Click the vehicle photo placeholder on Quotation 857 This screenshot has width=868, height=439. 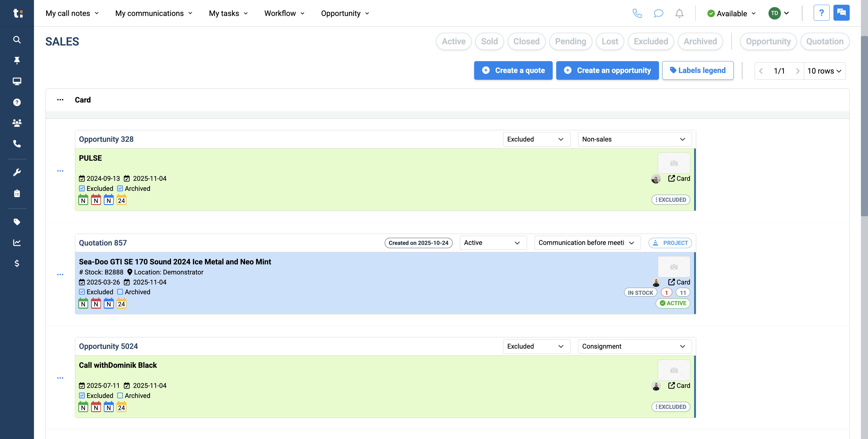pyautogui.click(x=673, y=267)
